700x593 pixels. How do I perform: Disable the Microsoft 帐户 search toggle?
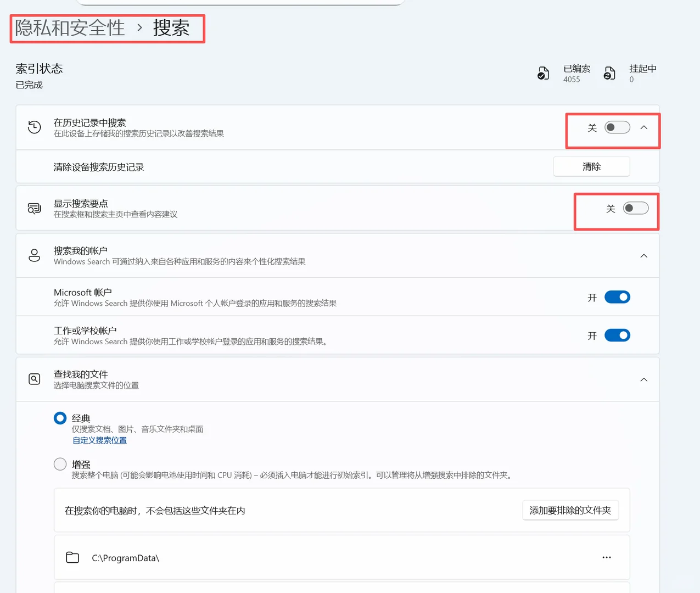(x=617, y=297)
